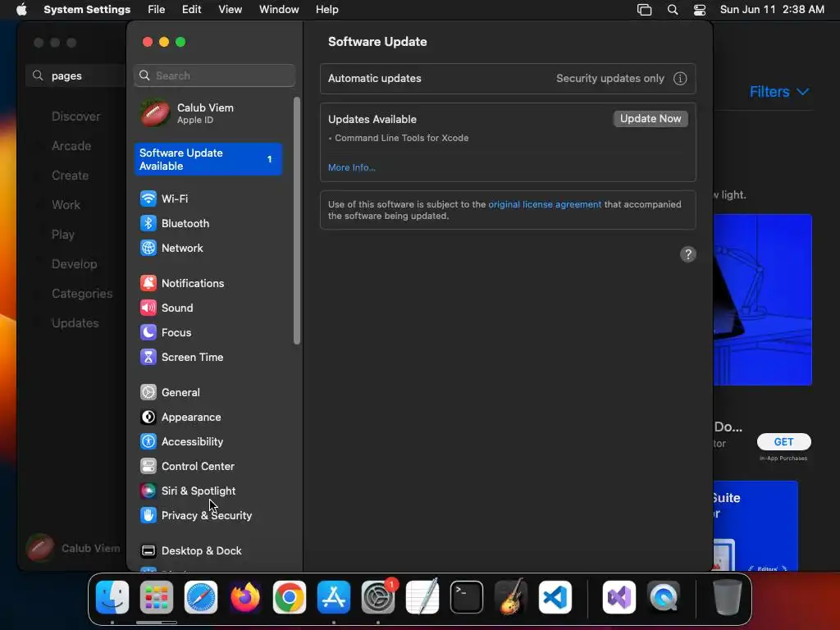Open the Window menu
840x630 pixels.
click(x=279, y=10)
